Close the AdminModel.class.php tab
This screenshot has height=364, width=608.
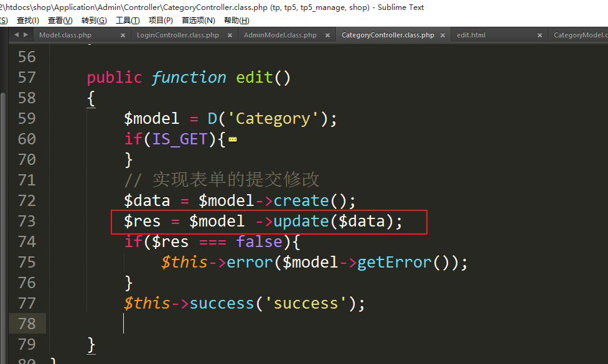coord(328,35)
